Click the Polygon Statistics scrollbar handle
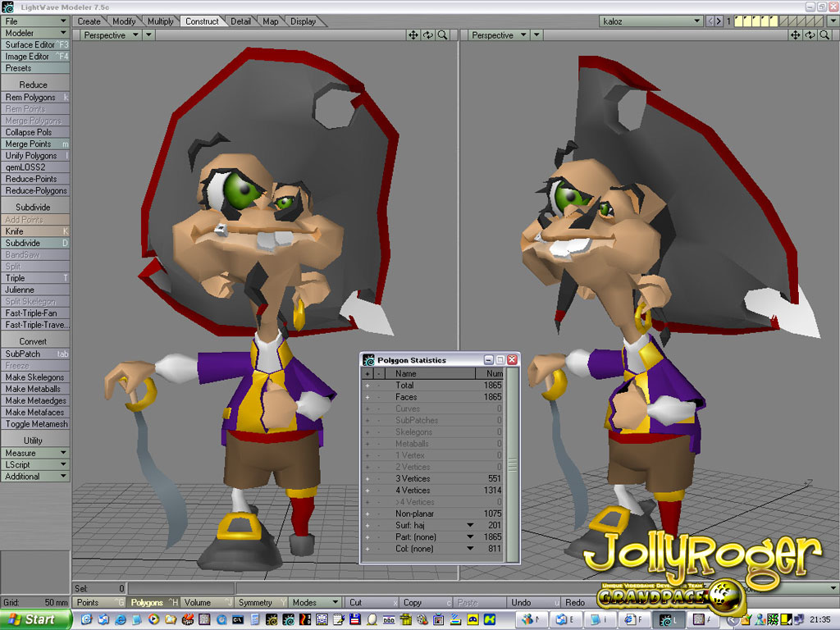 pos(512,464)
